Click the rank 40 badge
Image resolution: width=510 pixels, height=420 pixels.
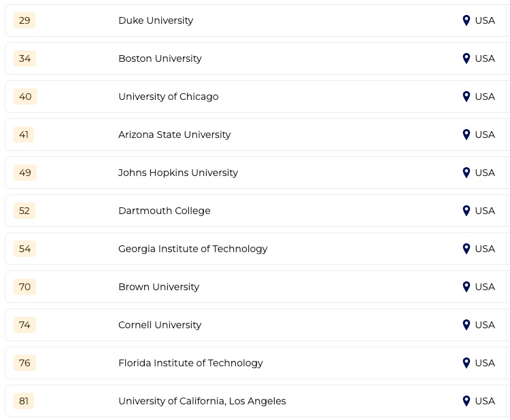click(x=25, y=97)
